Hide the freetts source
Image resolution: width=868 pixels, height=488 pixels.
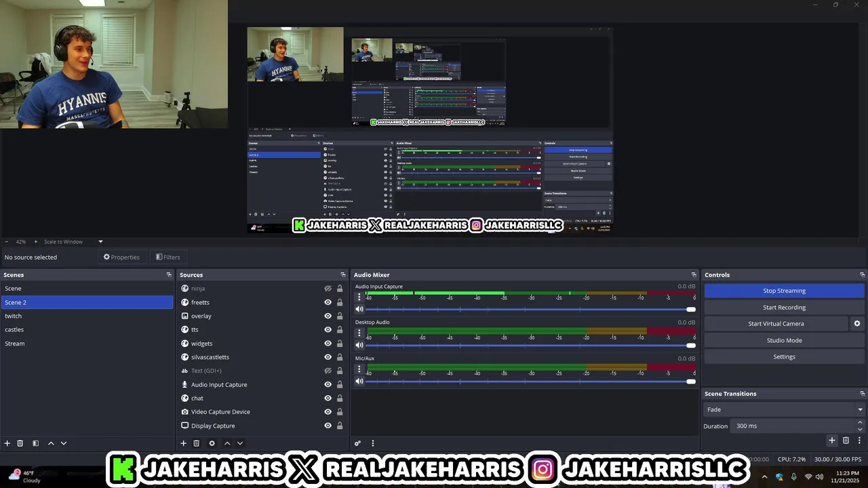328,302
